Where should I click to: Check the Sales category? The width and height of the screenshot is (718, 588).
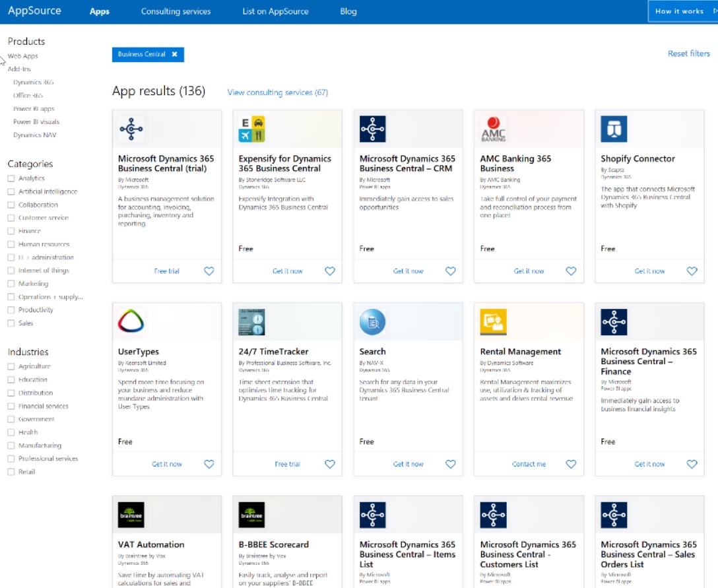point(11,323)
